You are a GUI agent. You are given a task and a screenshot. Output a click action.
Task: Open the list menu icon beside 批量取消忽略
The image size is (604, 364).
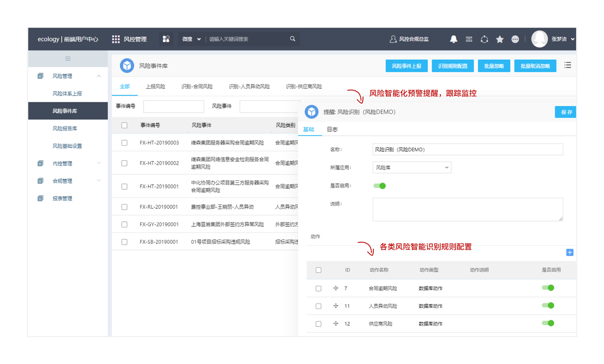(x=567, y=65)
